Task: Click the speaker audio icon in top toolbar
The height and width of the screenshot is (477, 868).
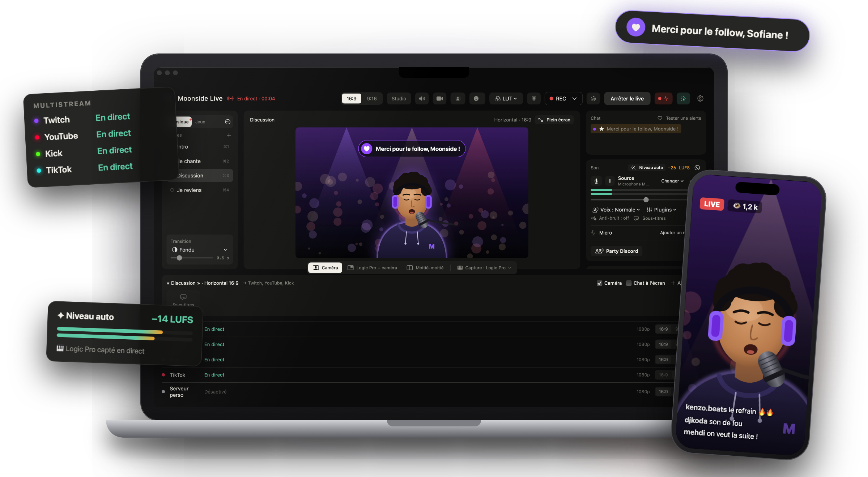Action: (x=422, y=99)
